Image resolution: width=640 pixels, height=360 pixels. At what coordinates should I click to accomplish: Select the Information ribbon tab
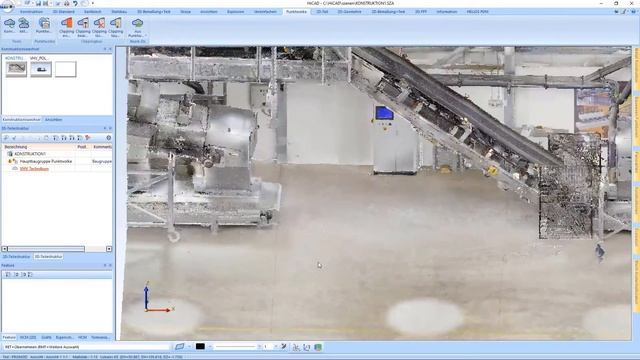pos(447,12)
